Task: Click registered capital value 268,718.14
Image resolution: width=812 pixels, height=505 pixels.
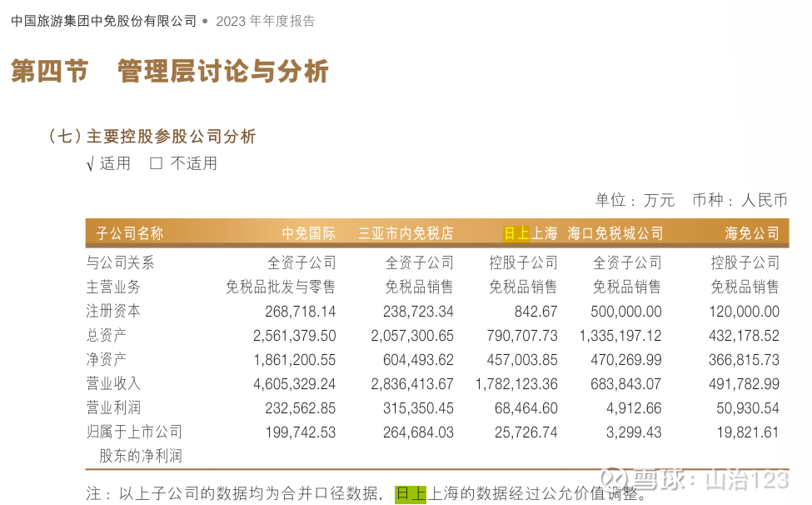Action: [x=301, y=312]
